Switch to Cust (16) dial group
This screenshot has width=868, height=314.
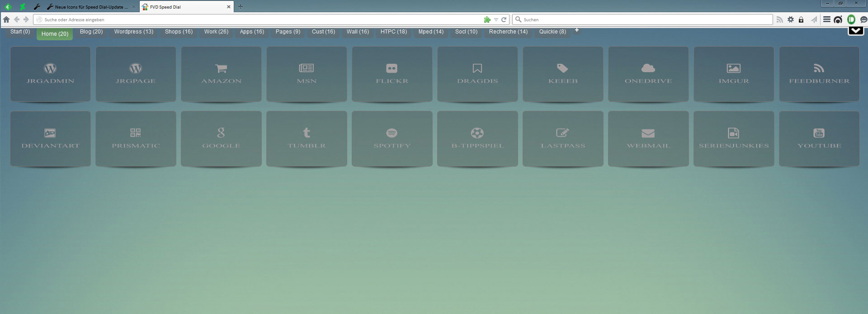[x=323, y=32]
